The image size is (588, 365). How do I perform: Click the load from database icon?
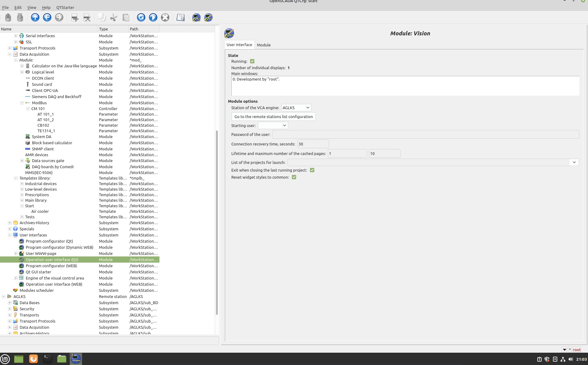pyautogui.click(x=8, y=18)
